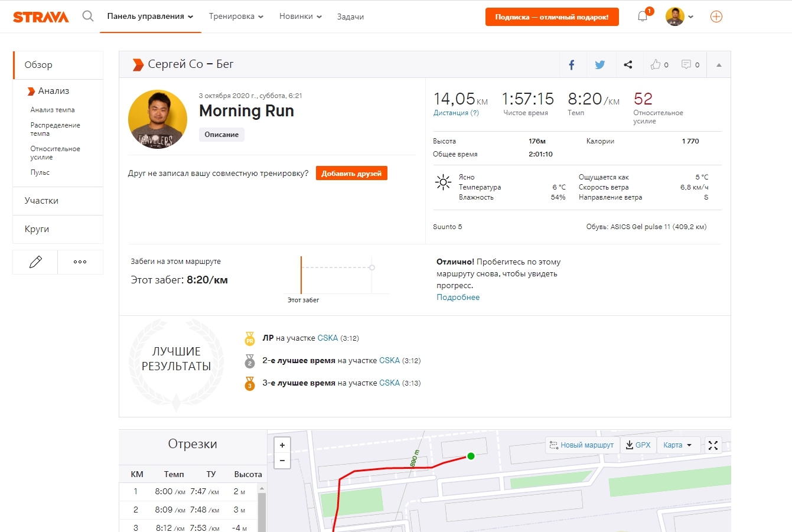Open the profile avatar dropdown
Image resolution: width=792 pixels, height=532 pixels.
pyautogui.click(x=679, y=17)
